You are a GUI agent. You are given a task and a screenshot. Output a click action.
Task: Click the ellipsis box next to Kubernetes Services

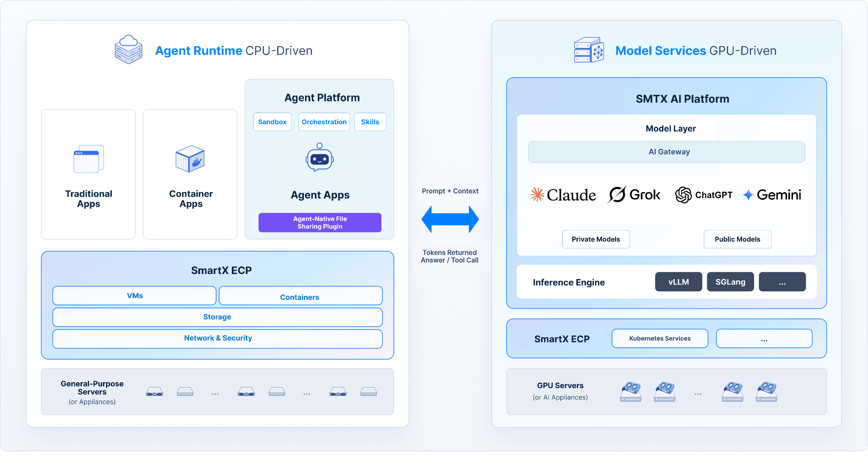coord(764,338)
